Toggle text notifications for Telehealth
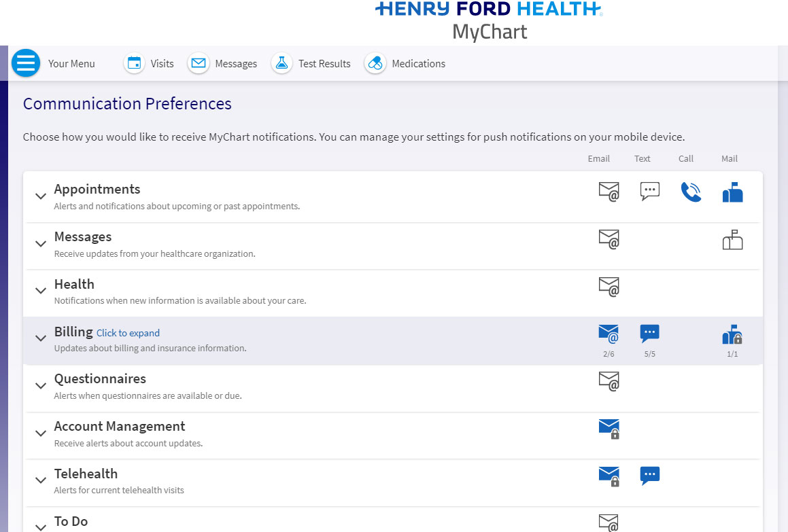 [649, 476]
